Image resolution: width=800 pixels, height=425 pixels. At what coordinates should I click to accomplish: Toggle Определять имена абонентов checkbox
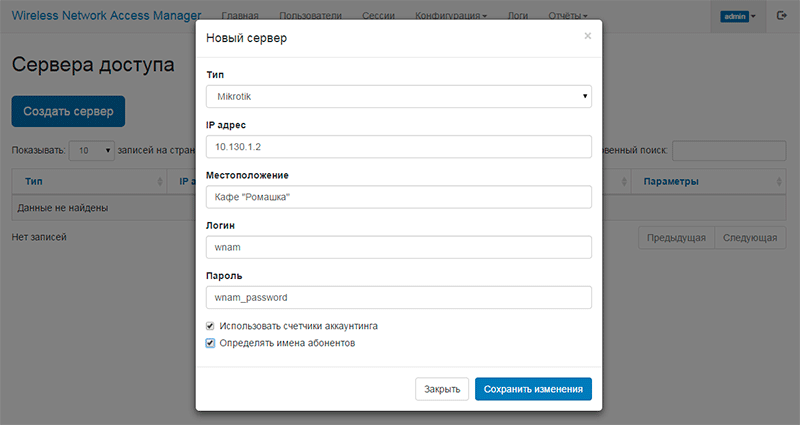coord(210,343)
